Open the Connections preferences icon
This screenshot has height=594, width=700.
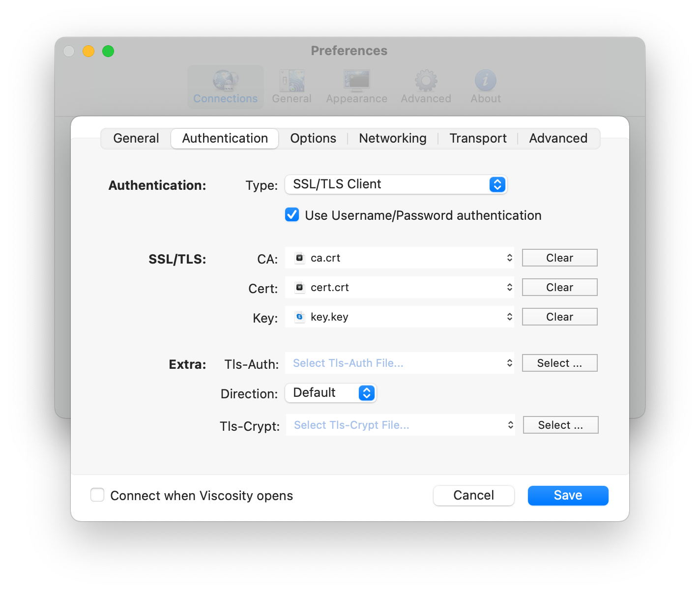pyautogui.click(x=226, y=81)
